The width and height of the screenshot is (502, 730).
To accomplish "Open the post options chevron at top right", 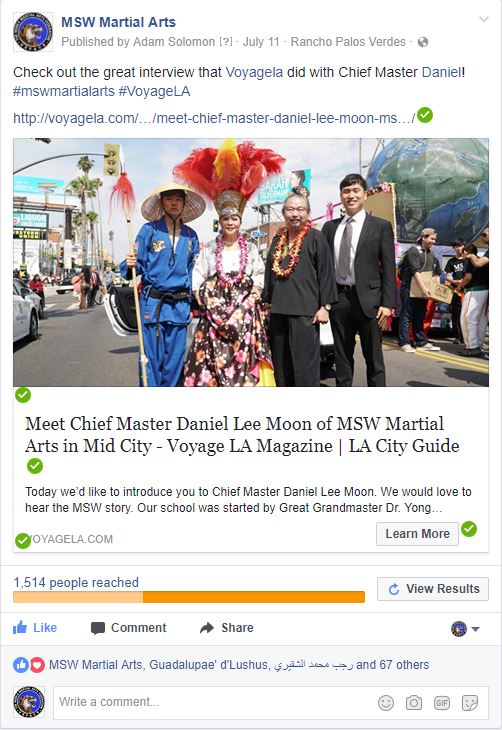I will coord(484,20).
